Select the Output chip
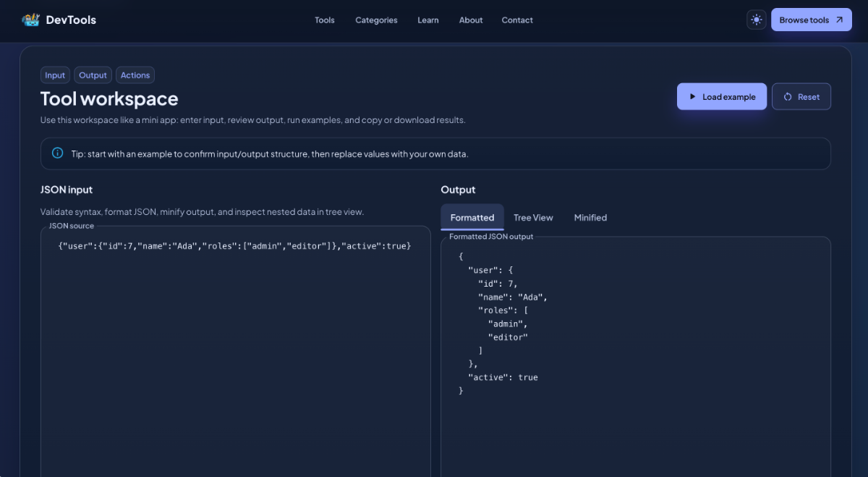 pyautogui.click(x=93, y=75)
